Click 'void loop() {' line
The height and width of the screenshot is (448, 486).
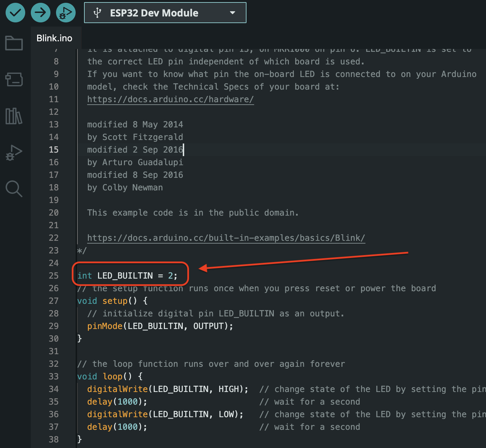[x=110, y=377]
